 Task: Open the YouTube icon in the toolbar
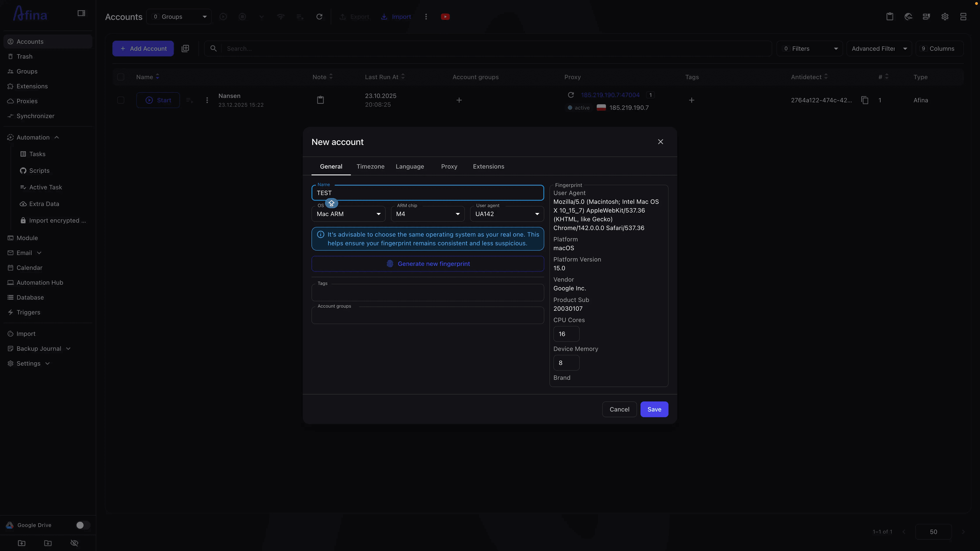445,16
